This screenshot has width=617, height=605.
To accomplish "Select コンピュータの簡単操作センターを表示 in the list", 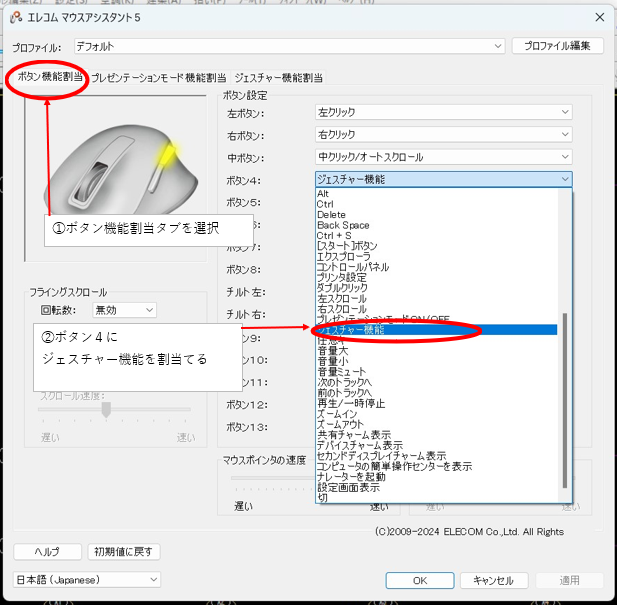I will [437, 466].
